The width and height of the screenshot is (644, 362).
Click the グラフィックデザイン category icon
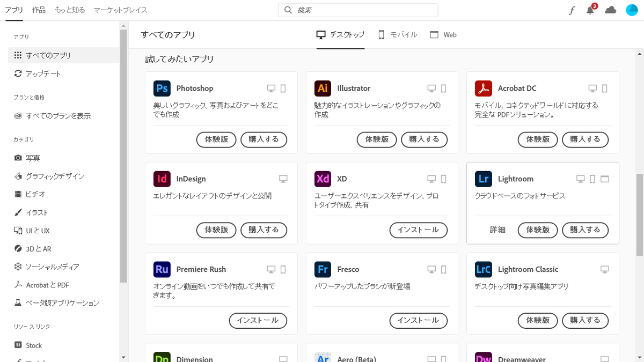click(18, 176)
